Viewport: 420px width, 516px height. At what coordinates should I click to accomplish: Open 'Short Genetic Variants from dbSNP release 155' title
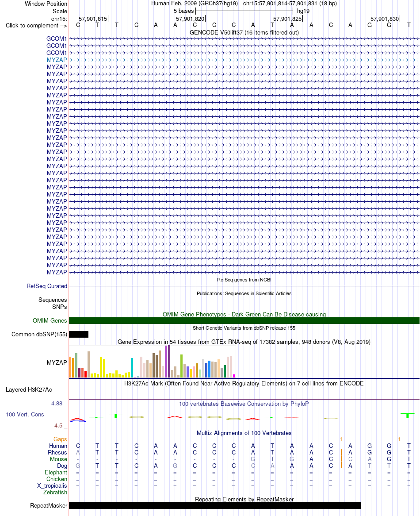[x=244, y=328]
